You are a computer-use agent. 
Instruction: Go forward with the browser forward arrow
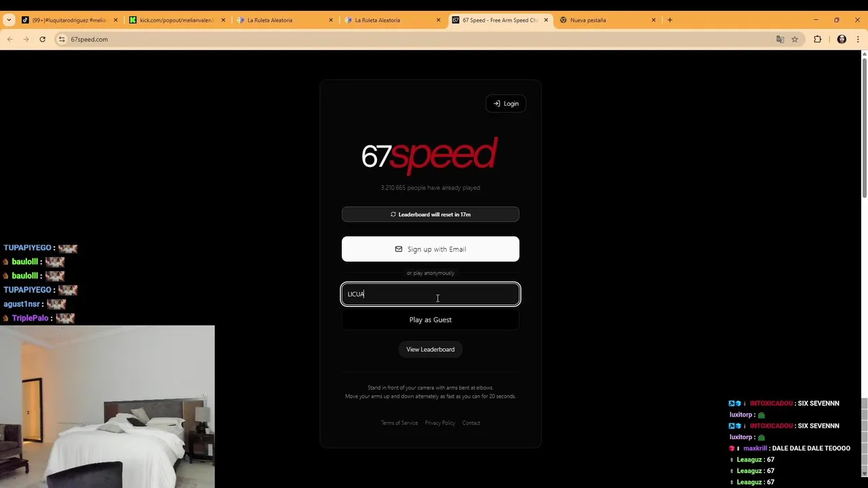(26, 39)
